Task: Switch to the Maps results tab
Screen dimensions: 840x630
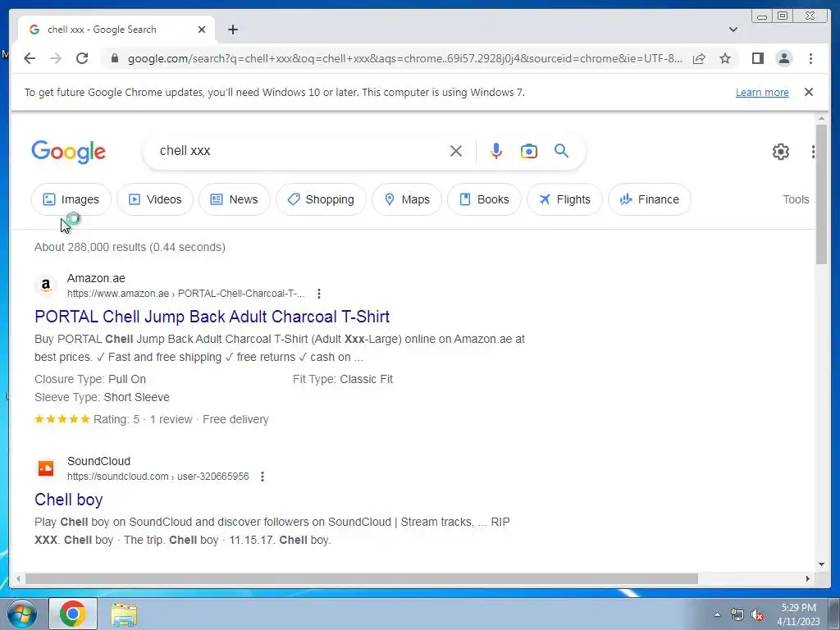Action: tap(407, 199)
